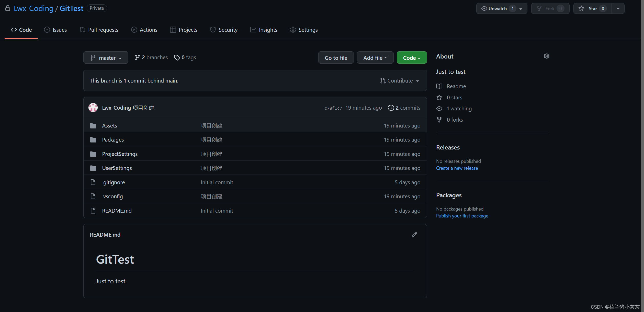Open the UserSettings folder
Image resolution: width=644 pixels, height=312 pixels.
[x=117, y=168]
